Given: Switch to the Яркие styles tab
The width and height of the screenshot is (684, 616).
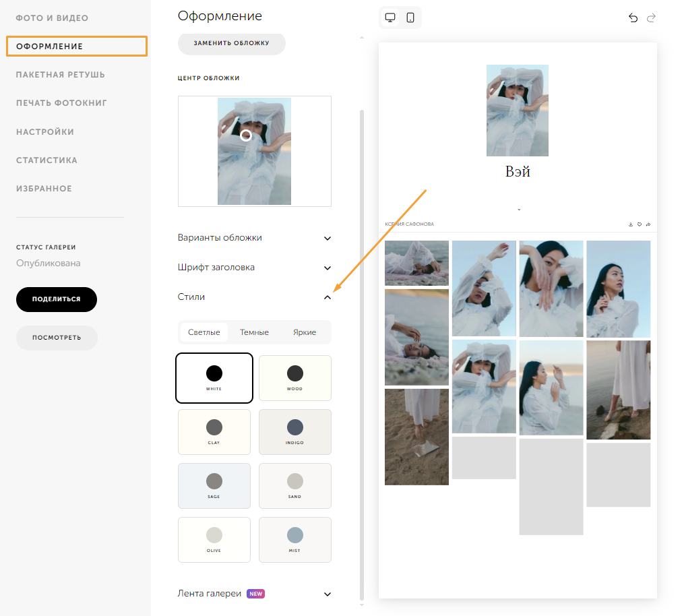Looking at the screenshot, I should [305, 332].
